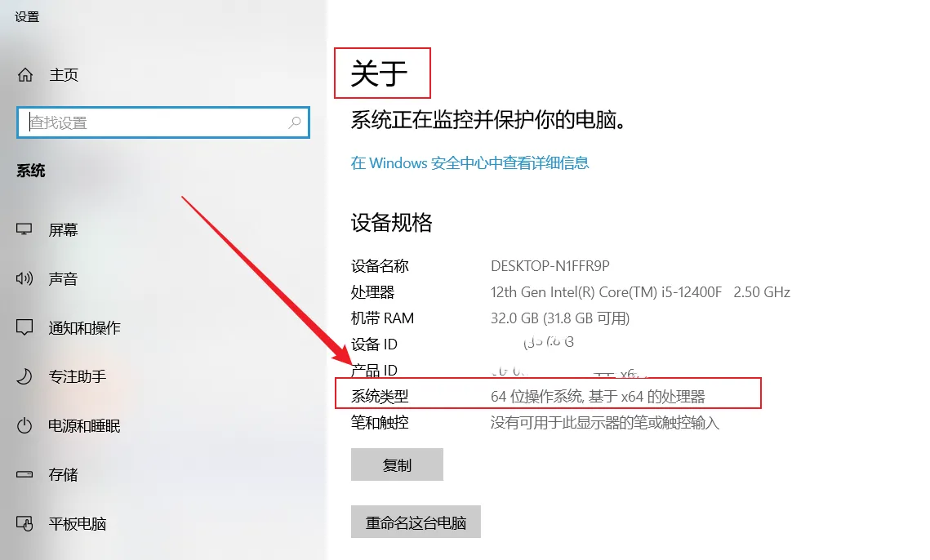
Task: Click the home icon beside 主页
Action: click(25, 75)
